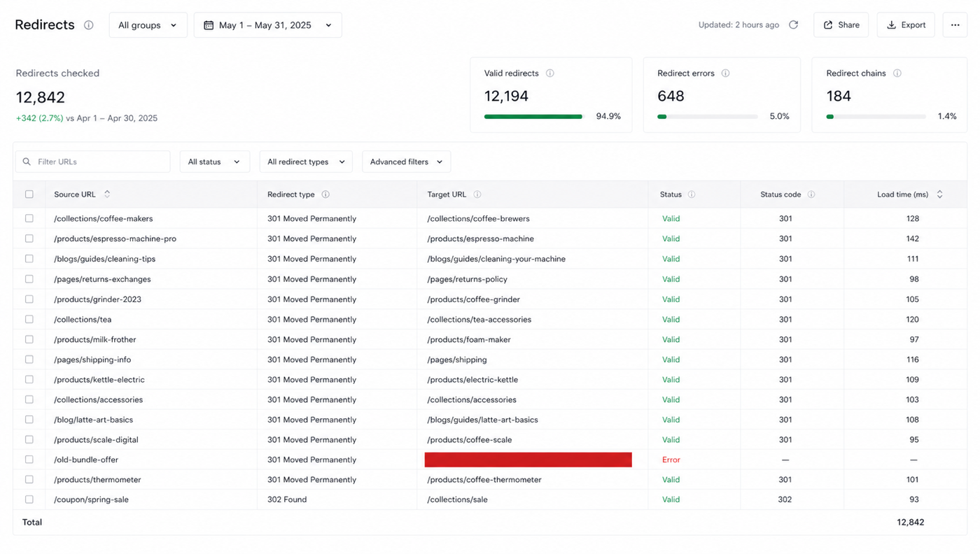980x554 pixels.
Task: Sort by Load time column arrows
Action: 939,194
